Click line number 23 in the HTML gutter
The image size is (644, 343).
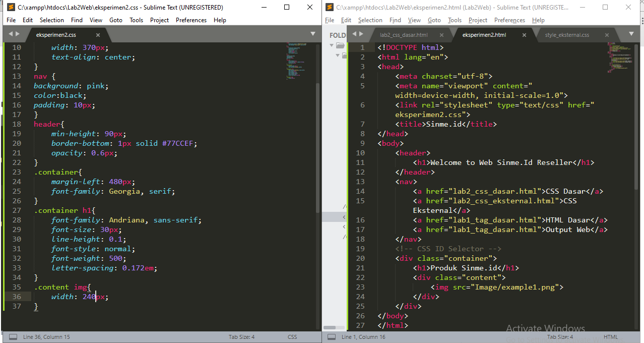pos(360,287)
